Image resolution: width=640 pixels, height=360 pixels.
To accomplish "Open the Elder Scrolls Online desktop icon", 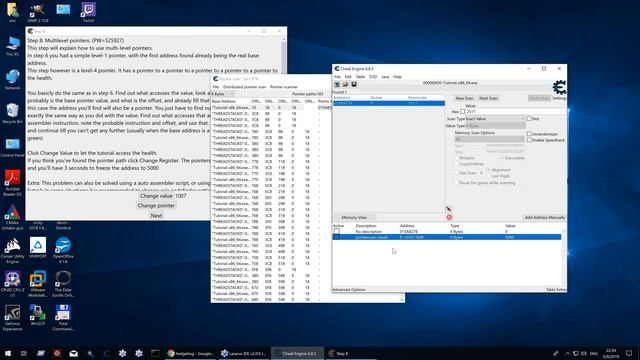I will click(x=63, y=284).
